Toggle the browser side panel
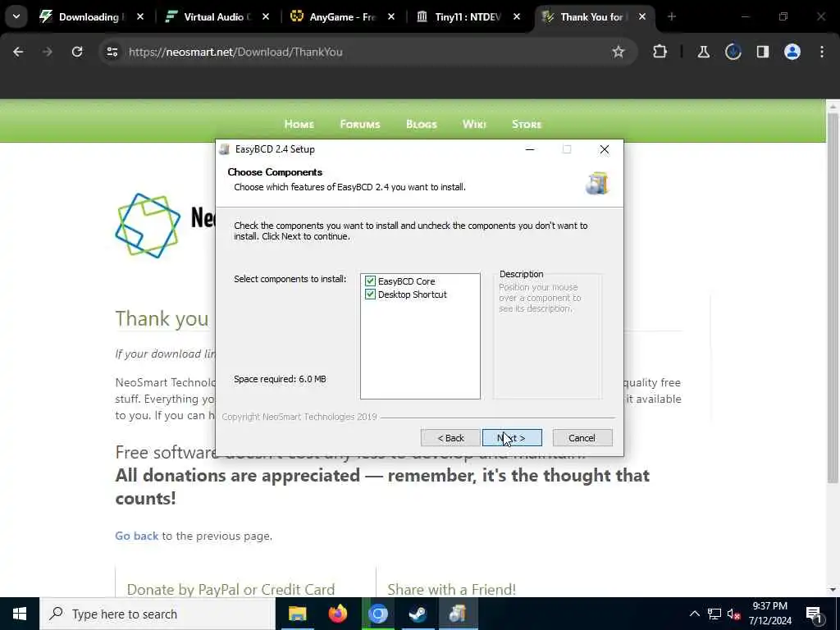This screenshot has width=840, height=630. (x=762, y=52)
